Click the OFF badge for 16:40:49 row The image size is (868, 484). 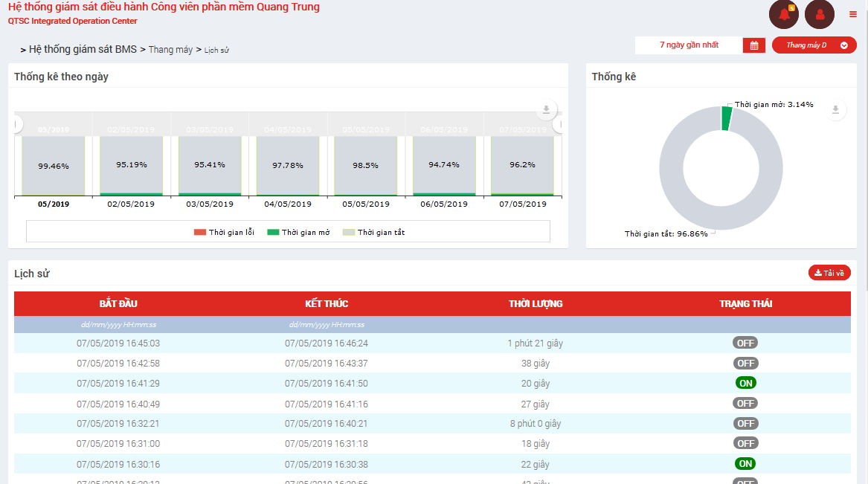click(745, 404)
